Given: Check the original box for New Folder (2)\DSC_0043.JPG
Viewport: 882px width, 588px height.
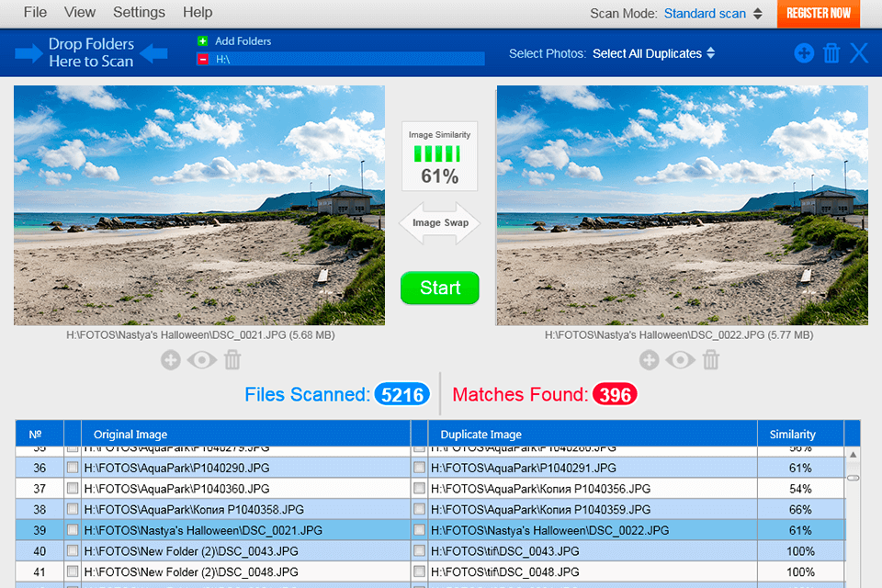Looking at the screenshot, I should [x=72, y=551].
